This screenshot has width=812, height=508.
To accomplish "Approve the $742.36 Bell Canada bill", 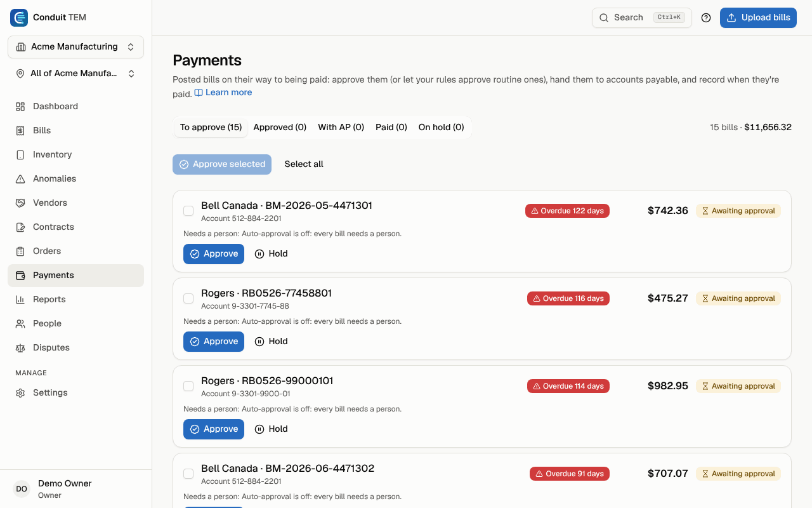I will pyautogui.click(x=214, y=254).
